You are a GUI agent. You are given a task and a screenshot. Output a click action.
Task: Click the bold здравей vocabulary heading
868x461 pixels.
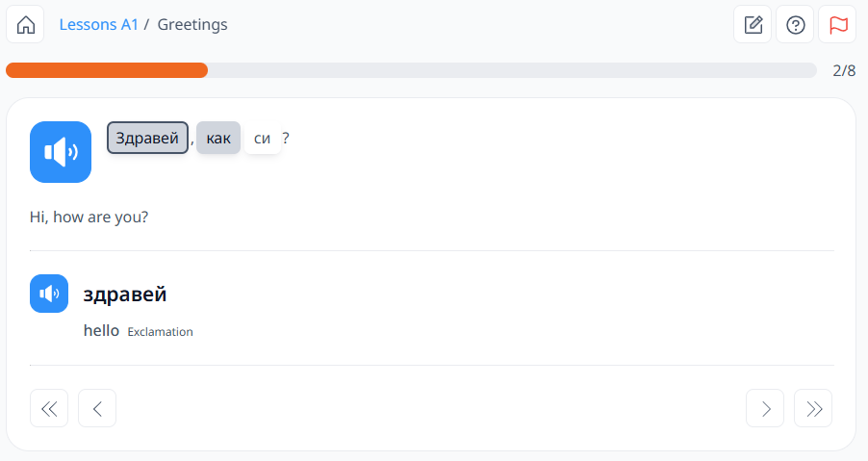coord(125,295)
